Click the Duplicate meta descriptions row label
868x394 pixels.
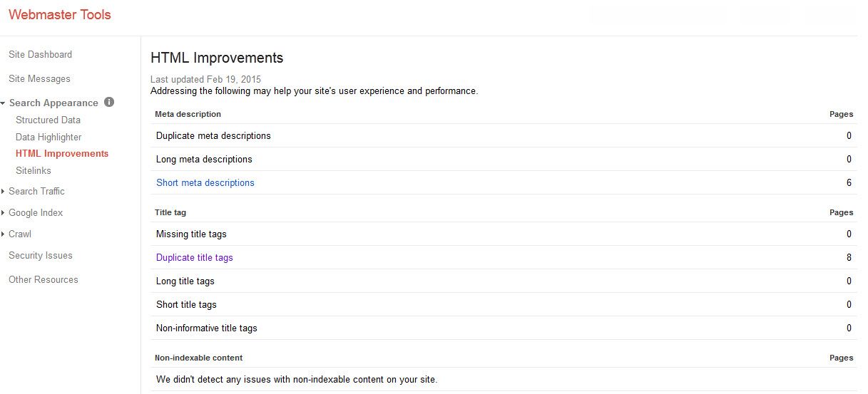[213, 136]
